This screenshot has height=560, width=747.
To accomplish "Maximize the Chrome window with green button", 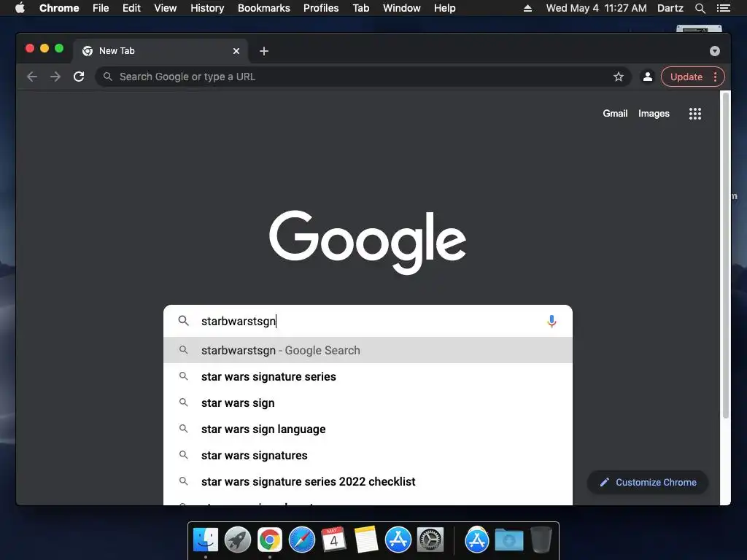I will pos(59,48).
